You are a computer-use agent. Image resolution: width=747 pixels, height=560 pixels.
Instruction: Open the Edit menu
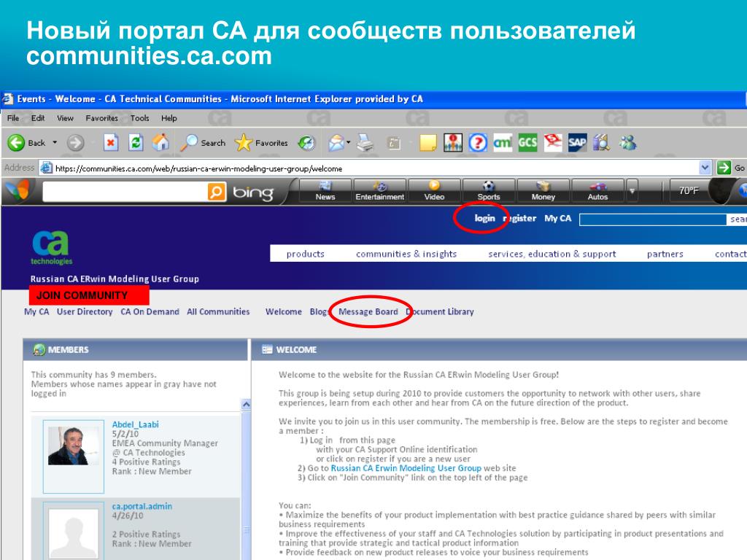(38, 118)
